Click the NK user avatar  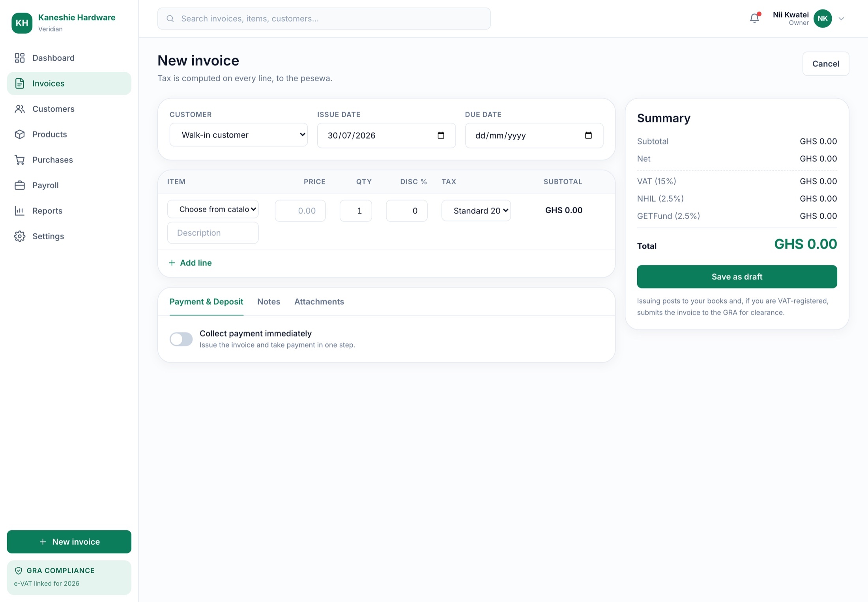pyautogui.click(x=823, y=19)
